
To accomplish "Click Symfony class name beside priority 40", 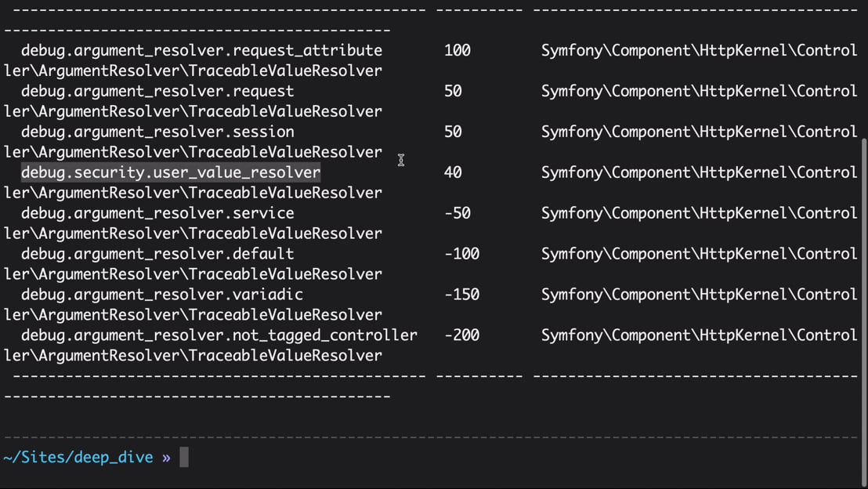I will coord(699,172).
